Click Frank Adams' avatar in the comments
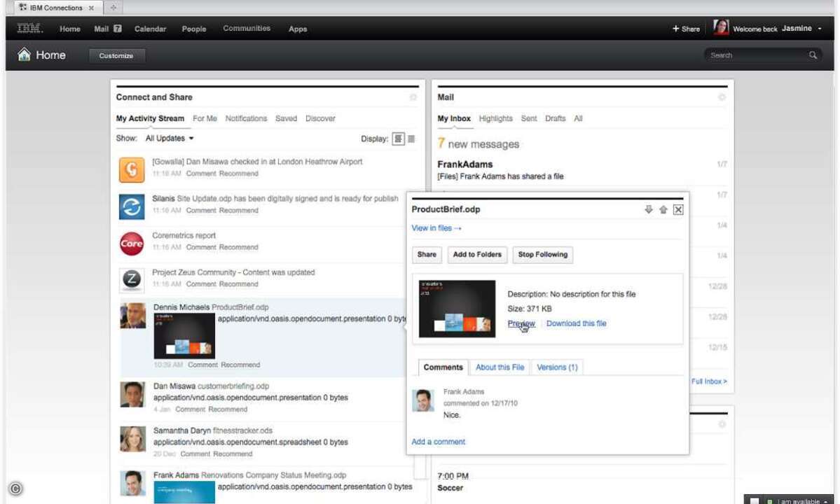 [x=422, y=400]
